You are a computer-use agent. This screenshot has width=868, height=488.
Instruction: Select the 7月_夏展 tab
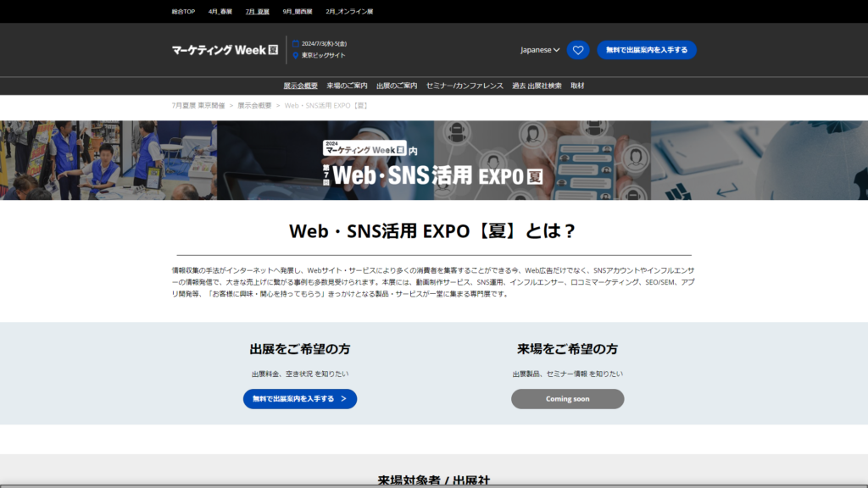(258, 12)
